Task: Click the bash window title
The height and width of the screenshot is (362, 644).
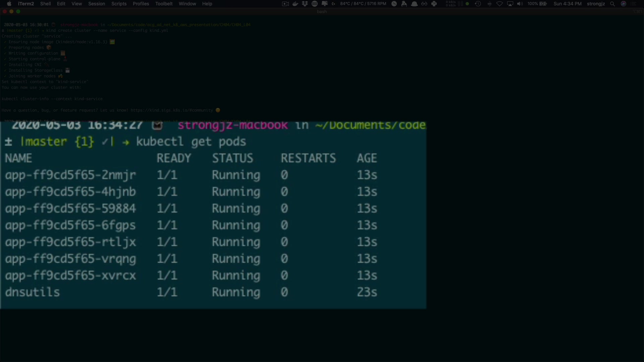Action: click(322, 11)
